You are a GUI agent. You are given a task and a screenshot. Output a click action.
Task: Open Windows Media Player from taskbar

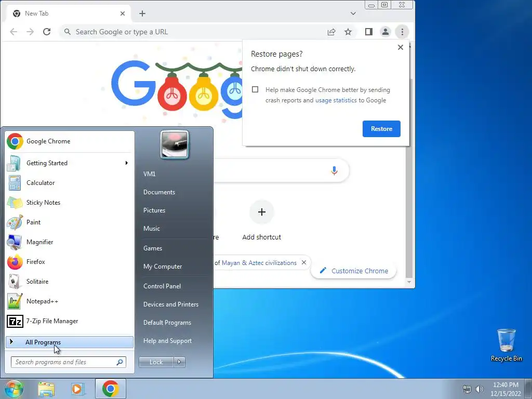tap(78, 389)
